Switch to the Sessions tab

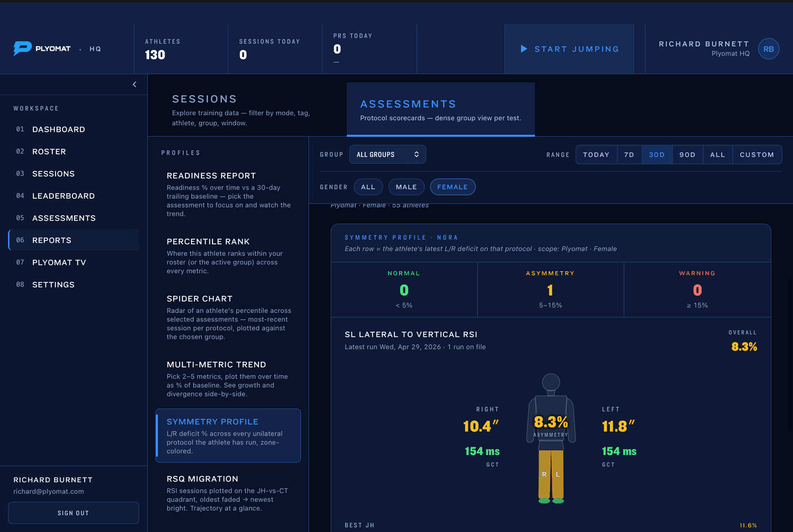pos(247,110)
